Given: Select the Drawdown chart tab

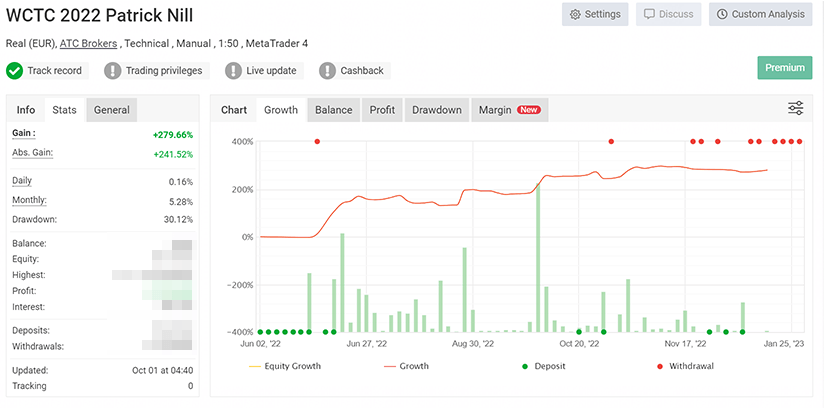Looking at the screenshot, I should click(x=437, y=110).
